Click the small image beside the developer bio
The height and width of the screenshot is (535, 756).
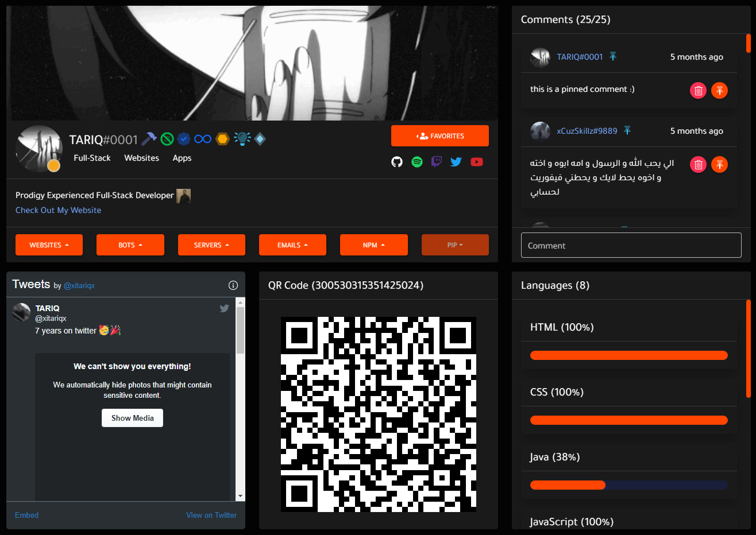tap(183, 196)
